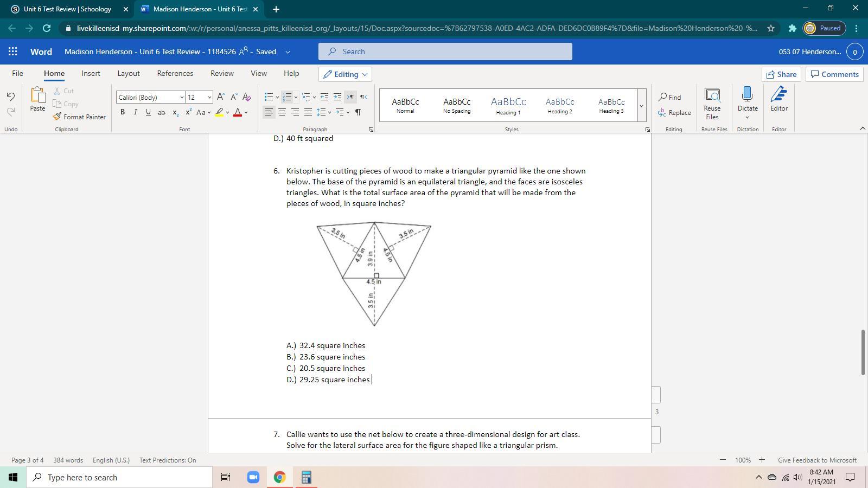Click the Paste clipboard icon
Screen dimensions: 868x488
37,100
